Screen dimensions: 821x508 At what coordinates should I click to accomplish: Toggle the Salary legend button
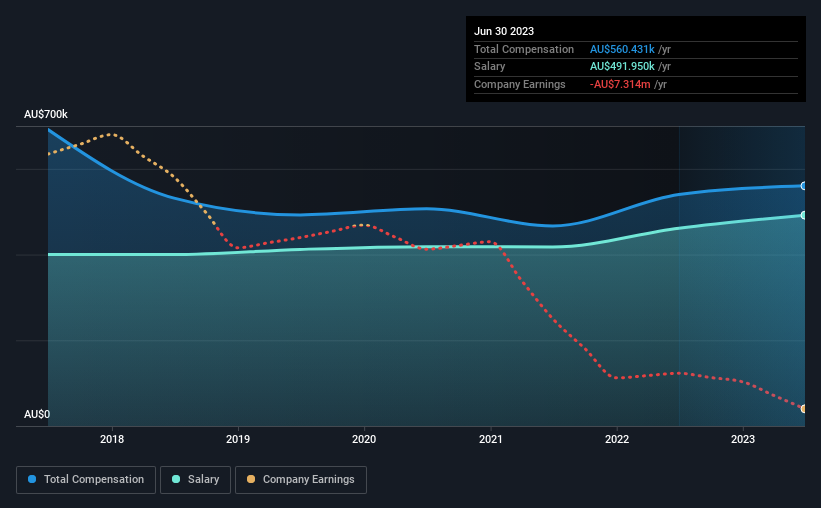[195, 480]
